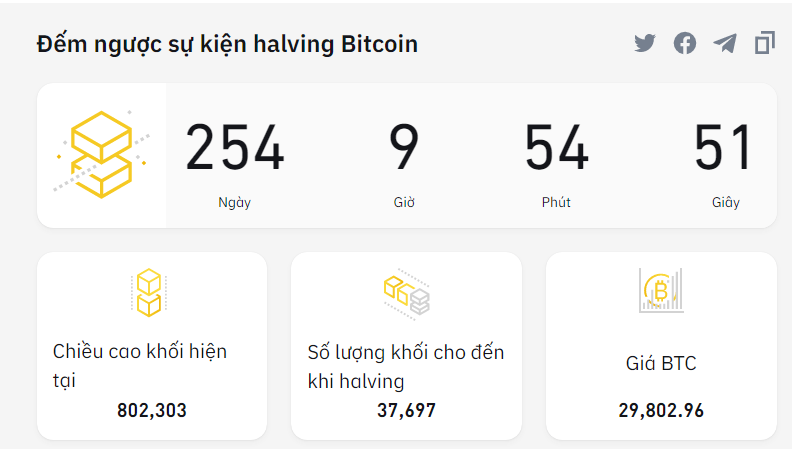Click the "Ngày" label under days
Image resolution: width=792 pixels, height=449 pixels.
click(234, 202)
